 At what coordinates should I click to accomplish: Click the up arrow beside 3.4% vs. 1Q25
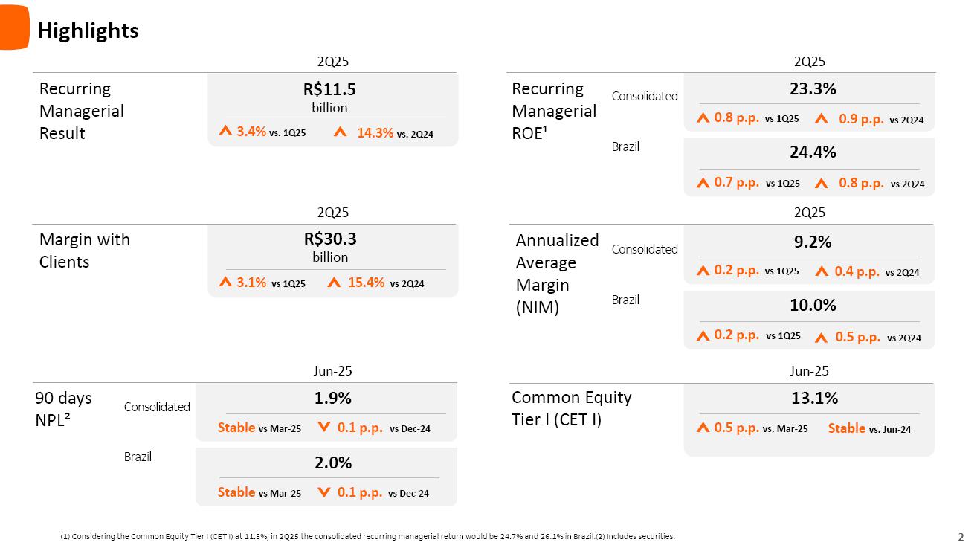(225, 132)
